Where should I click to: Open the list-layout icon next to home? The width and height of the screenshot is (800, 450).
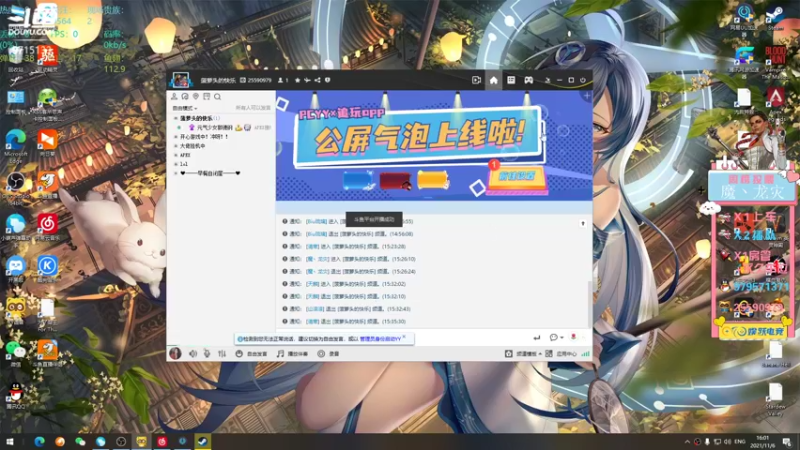point(511,80)
